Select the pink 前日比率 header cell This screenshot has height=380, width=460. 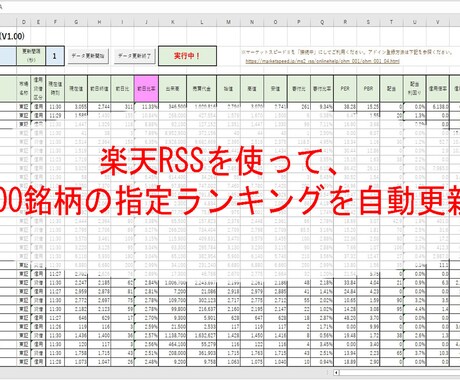pyautogui.click(x=146, y=89)
